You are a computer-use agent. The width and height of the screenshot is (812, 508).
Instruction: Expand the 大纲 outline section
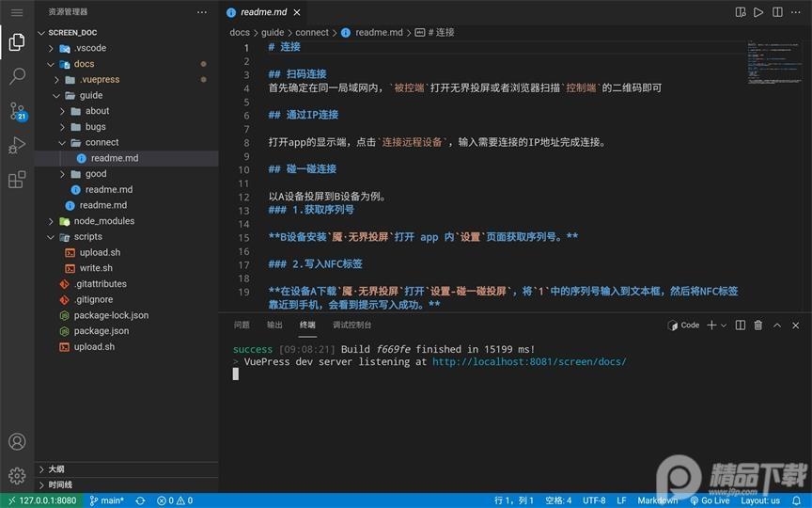(41, 468)
